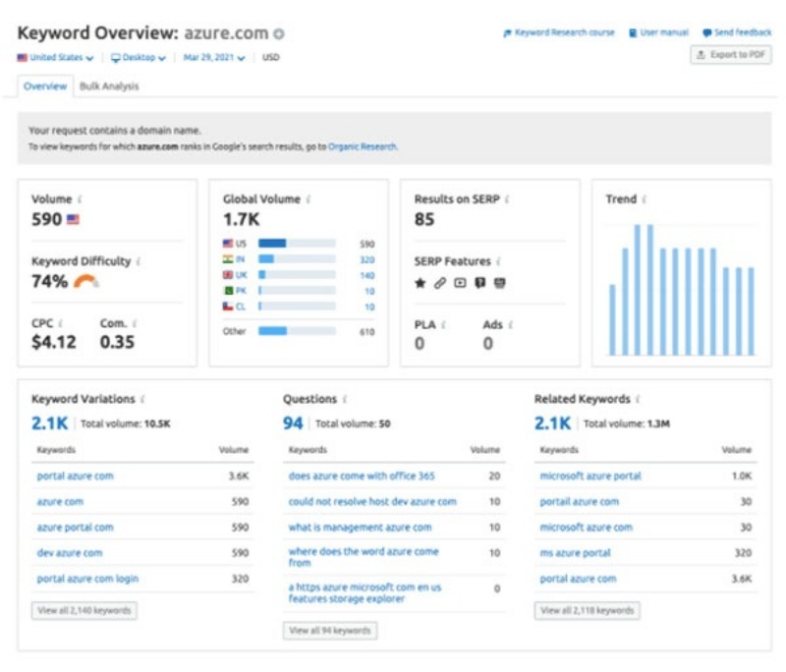Click the Other global volume bar
This screenshot has width=786, height=672.
point(297,331)
